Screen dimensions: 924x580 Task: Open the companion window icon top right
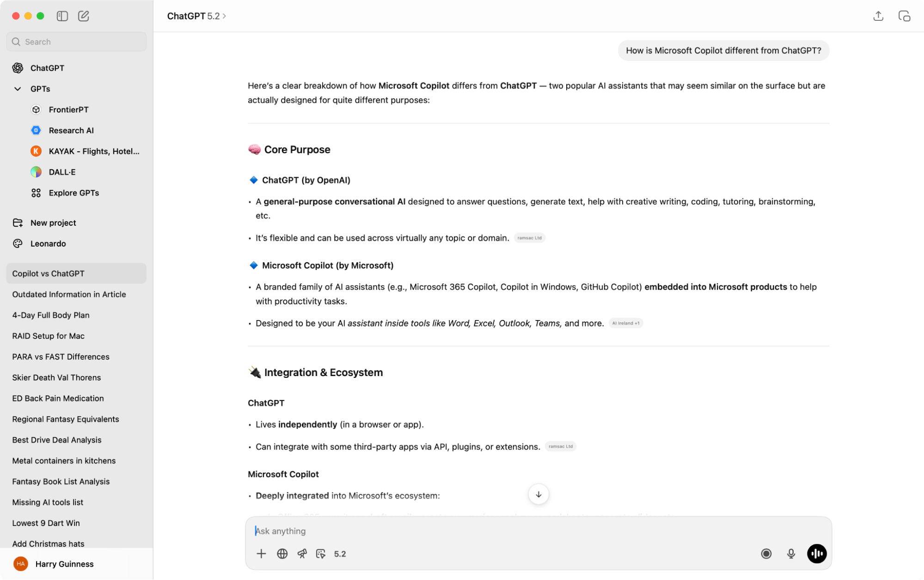click(904, 16)
